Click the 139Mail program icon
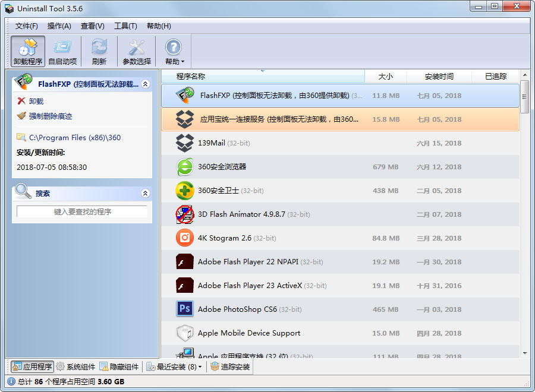The height and width of the screenshot is (392, 535). pos(185,143)
